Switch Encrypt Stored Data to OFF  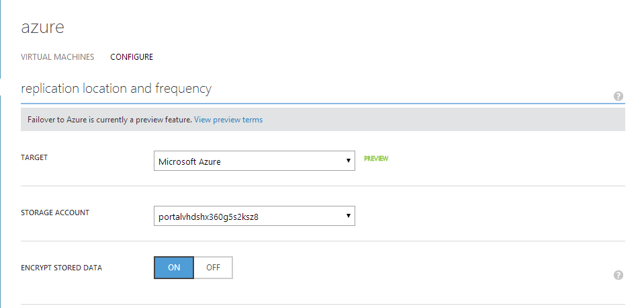click(213, 267)
